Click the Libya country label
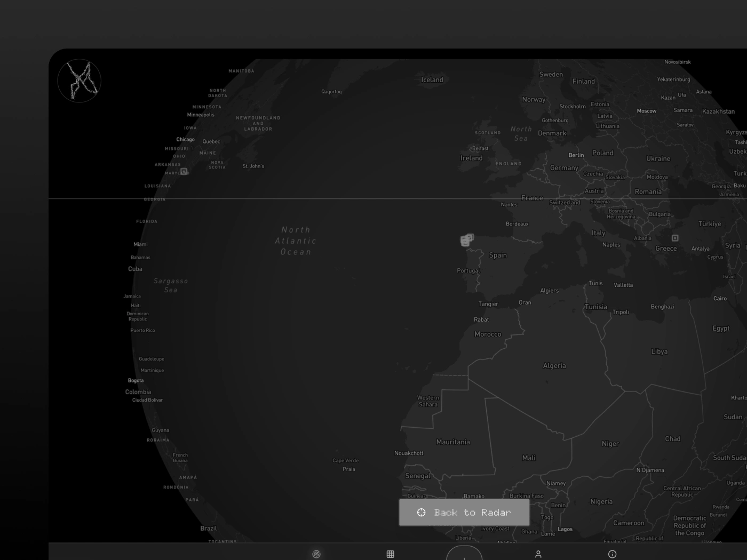 659,352
